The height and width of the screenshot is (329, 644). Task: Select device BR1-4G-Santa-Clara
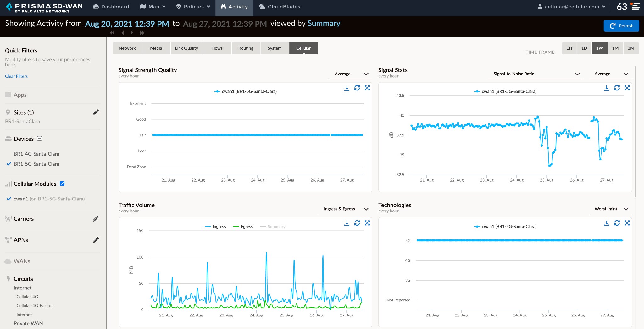tap(36, 154)
